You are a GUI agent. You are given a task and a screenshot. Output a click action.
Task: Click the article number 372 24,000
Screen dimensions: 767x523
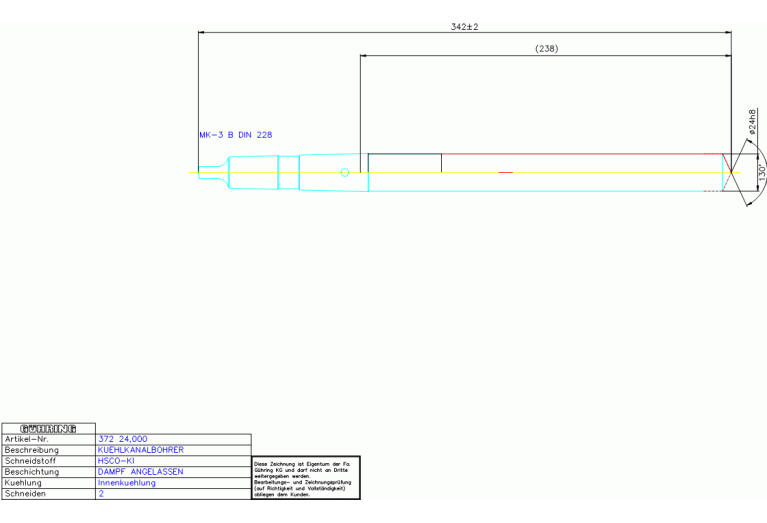point(123,439)
